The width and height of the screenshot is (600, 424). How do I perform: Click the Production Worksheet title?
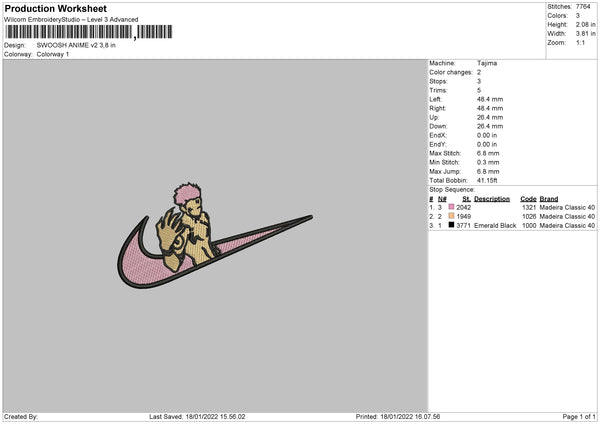56,8
